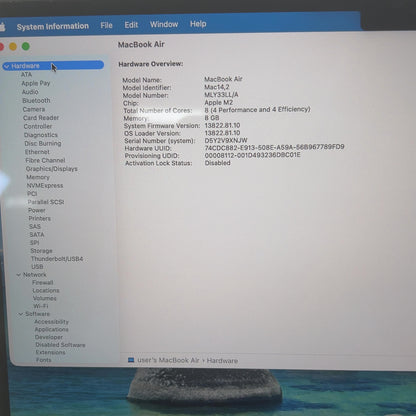
Task: Click the Mac14,2 model identifier value
Action: [217, 87]
